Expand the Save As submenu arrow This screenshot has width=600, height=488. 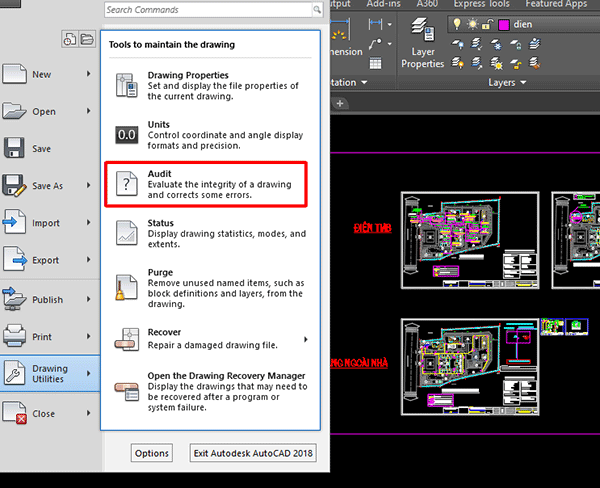pos(88,185)
